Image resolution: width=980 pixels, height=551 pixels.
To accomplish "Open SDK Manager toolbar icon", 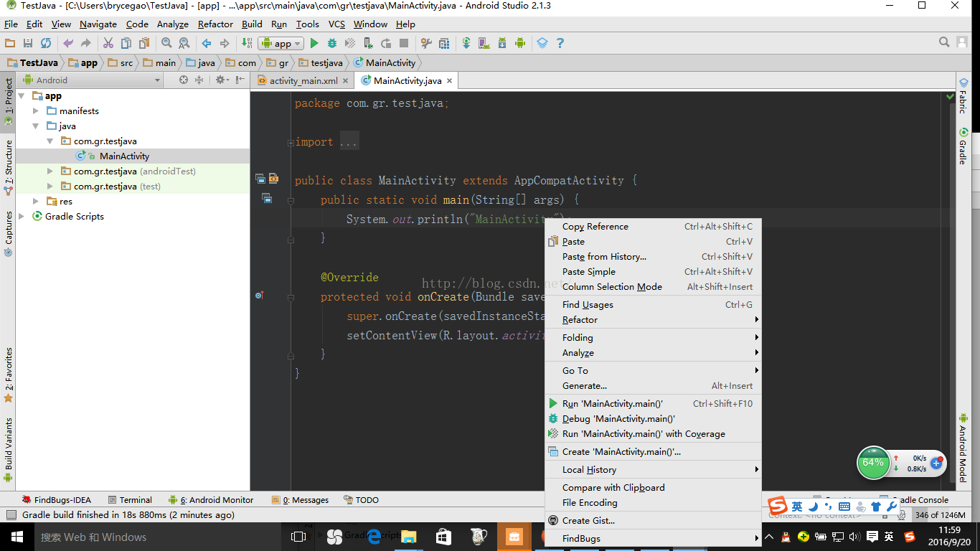I will (x=502, y=43).
